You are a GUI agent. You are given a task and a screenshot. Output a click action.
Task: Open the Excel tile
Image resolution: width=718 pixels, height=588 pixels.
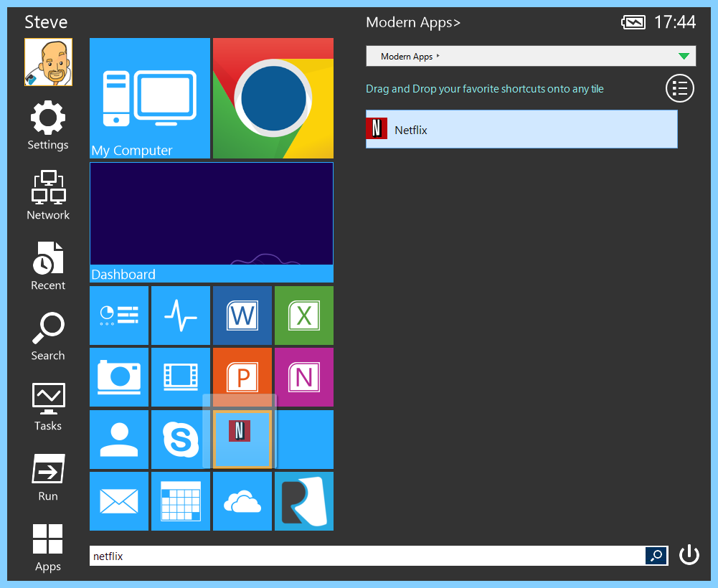(x=304, y=316)
